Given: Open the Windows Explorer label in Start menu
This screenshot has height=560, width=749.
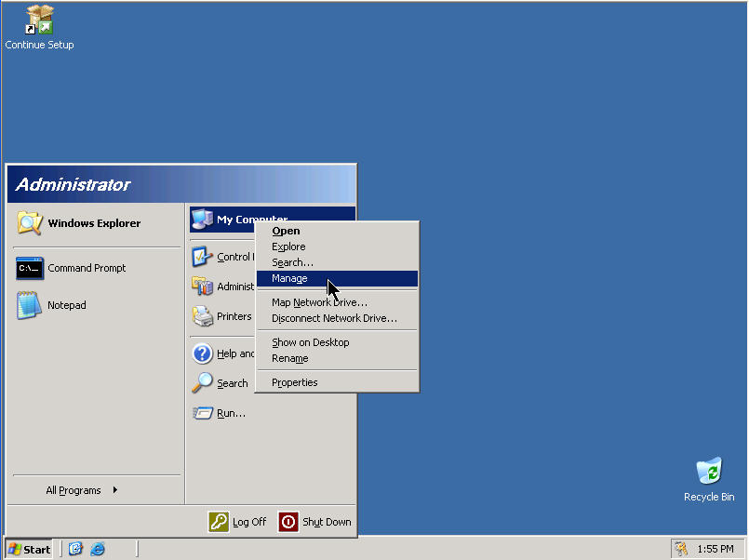Looking at the screenshot, I should (x=94, y=223).
